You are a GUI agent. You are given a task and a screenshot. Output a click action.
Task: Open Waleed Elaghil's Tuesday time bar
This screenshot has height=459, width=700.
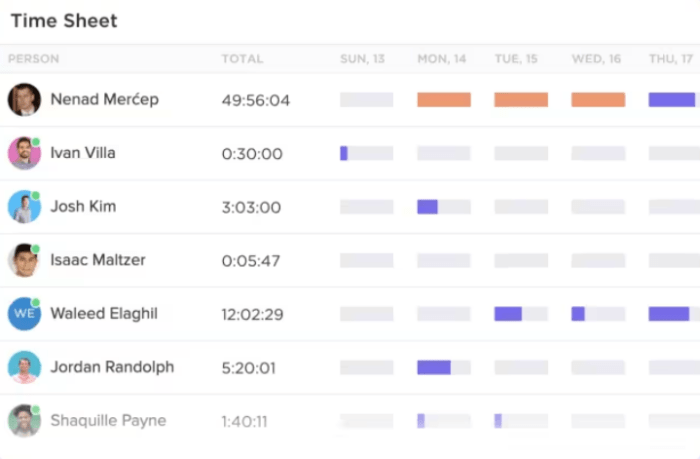tap(508, 314)
